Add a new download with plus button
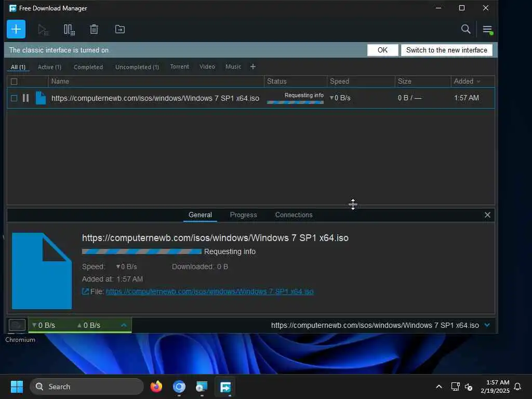This screenshot has height=399, width=532. point(16,29)
